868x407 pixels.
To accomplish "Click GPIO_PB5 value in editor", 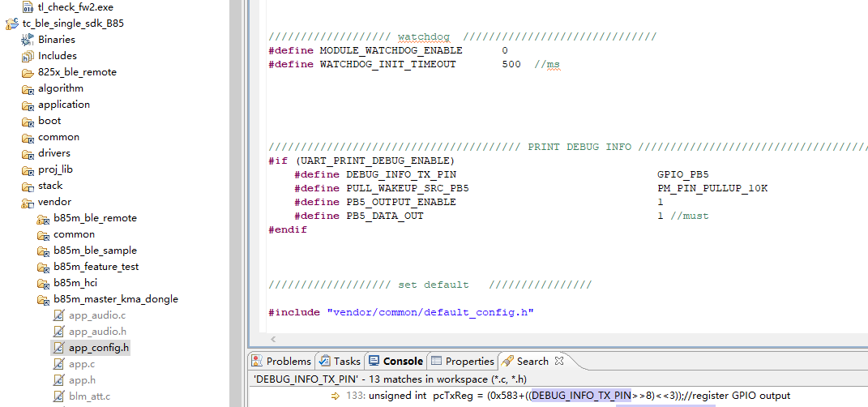I will [683, 174].
